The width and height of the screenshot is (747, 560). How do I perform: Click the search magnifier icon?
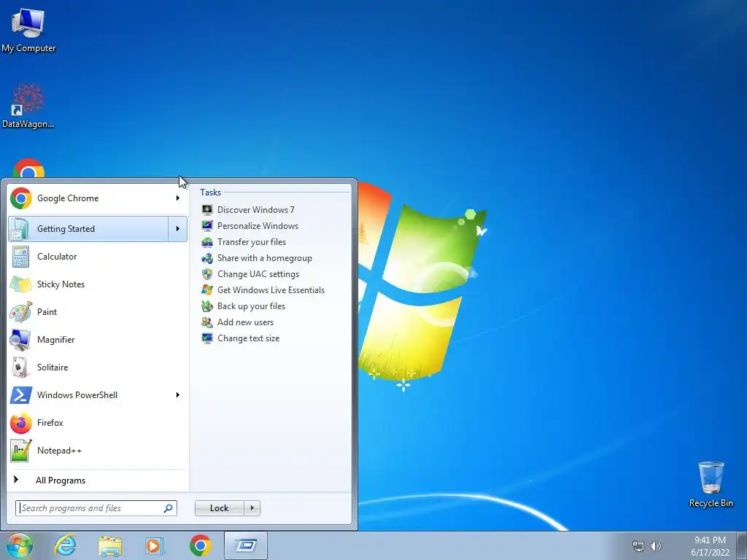coord(169,508)
